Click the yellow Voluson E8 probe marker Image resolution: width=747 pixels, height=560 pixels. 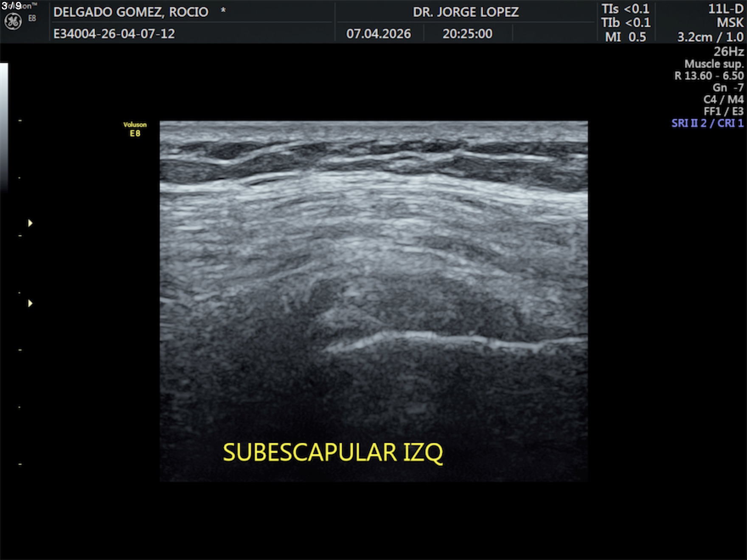[135, 129]
